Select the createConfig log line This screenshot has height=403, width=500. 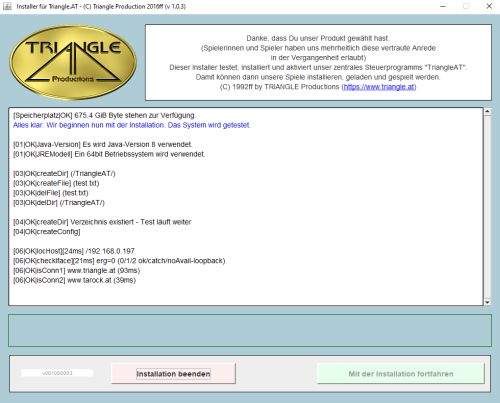pos(47,231)
